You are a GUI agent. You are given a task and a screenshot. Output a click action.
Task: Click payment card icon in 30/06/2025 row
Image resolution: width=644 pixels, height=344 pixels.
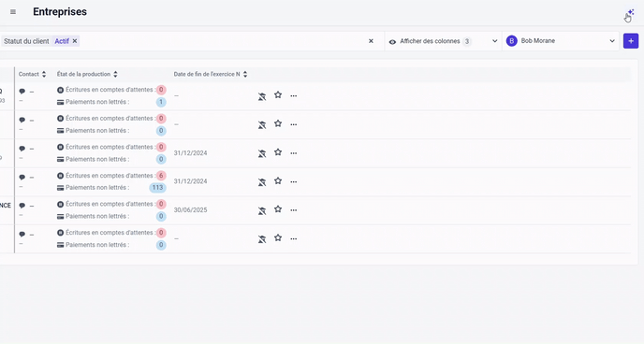tap(60, 217)
